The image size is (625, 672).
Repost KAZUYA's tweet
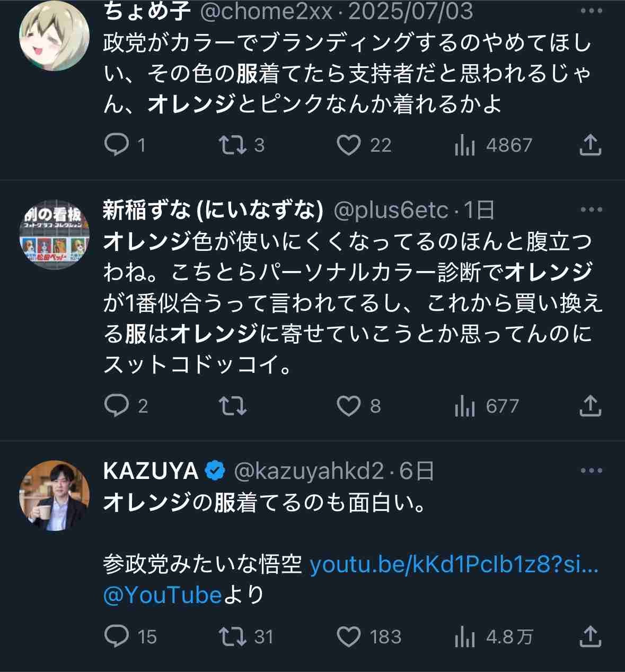click(233, 636)
